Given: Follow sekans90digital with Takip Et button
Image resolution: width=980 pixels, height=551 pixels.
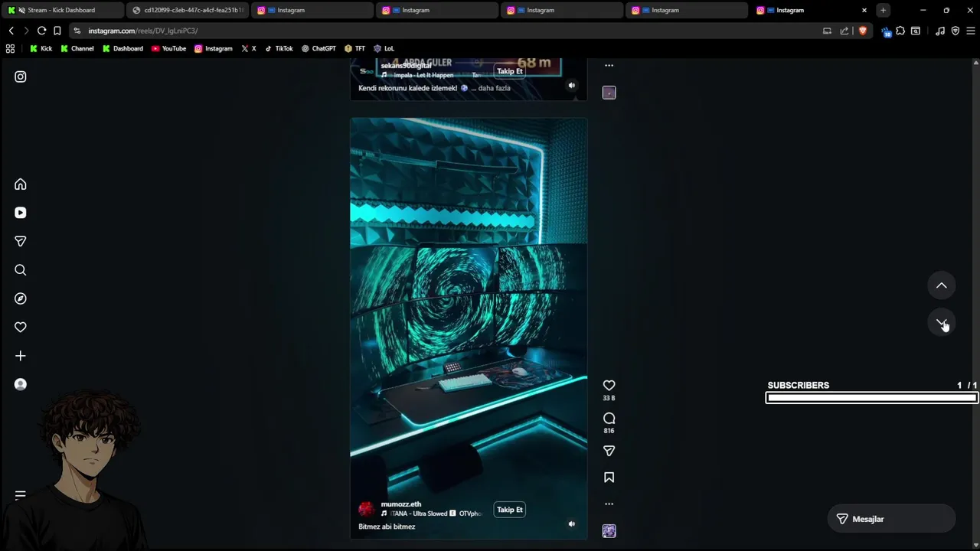Looking at the screenshot, I should pos(510,71).
